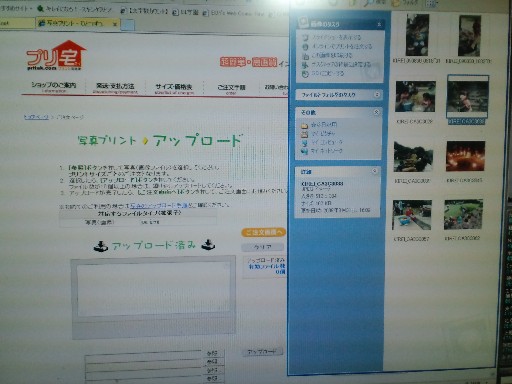
Task: Click the クリア button
Action: pyautogui.click(x=263, y=247)
